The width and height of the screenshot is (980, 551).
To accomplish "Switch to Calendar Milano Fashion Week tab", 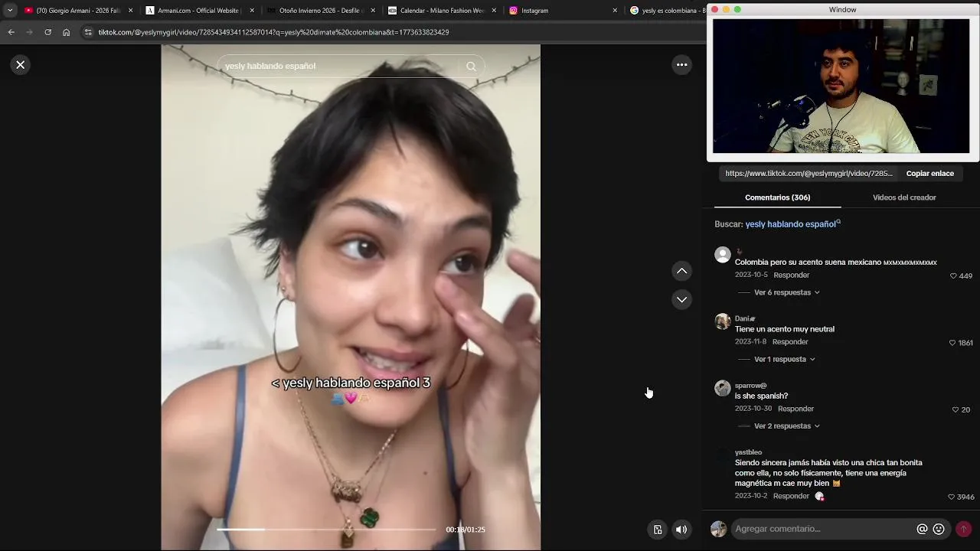I will point(441,11).
